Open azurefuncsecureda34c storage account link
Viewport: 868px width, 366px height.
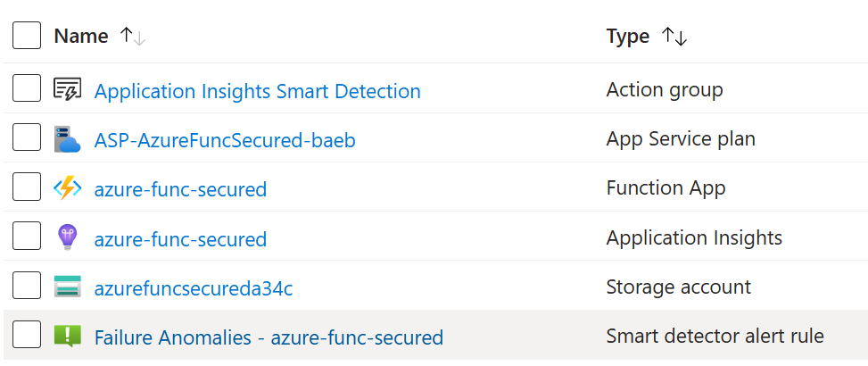point(194,288)
